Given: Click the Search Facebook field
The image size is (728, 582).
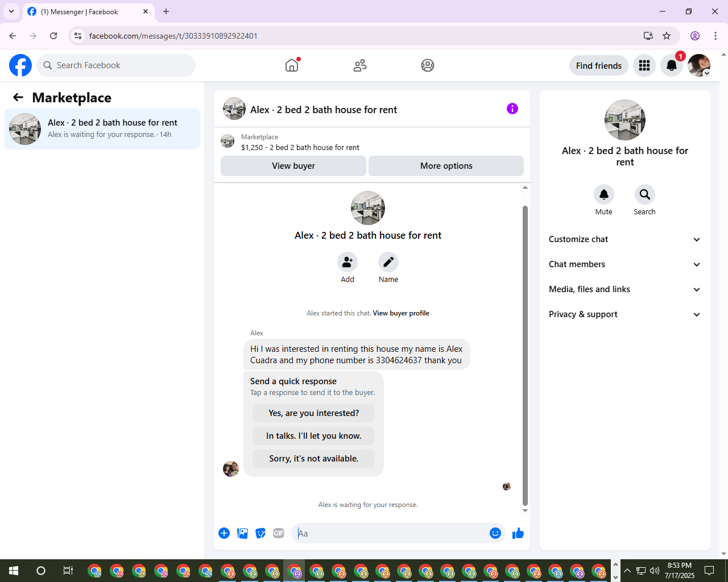Looking at the screenshot, I should 116,65.
